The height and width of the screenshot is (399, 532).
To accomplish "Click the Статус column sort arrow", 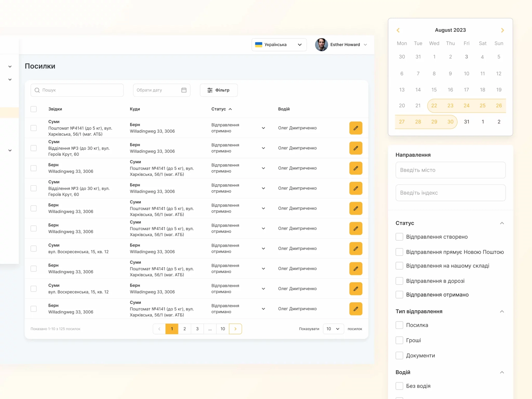I will (230, 109).
